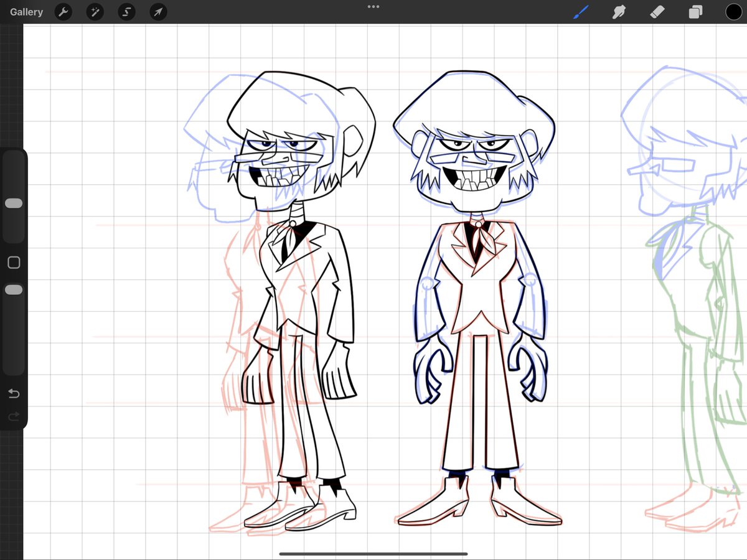Select the Smudge tool
The height and width of the screenshot is (560, 747).
619,12
